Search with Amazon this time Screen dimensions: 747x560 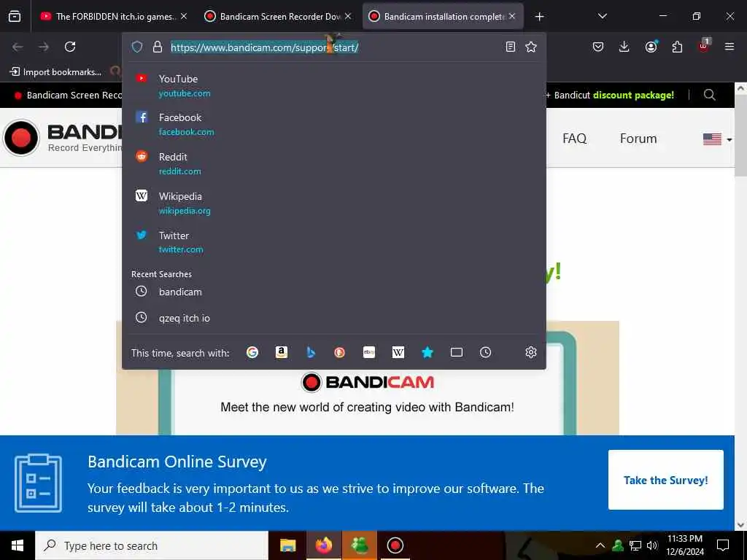point(281,352)
